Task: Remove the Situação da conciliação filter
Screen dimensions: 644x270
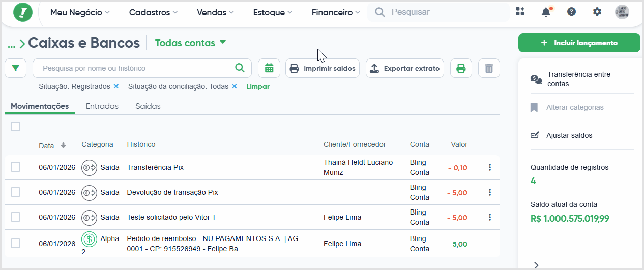Action: [x=234, y=86]
